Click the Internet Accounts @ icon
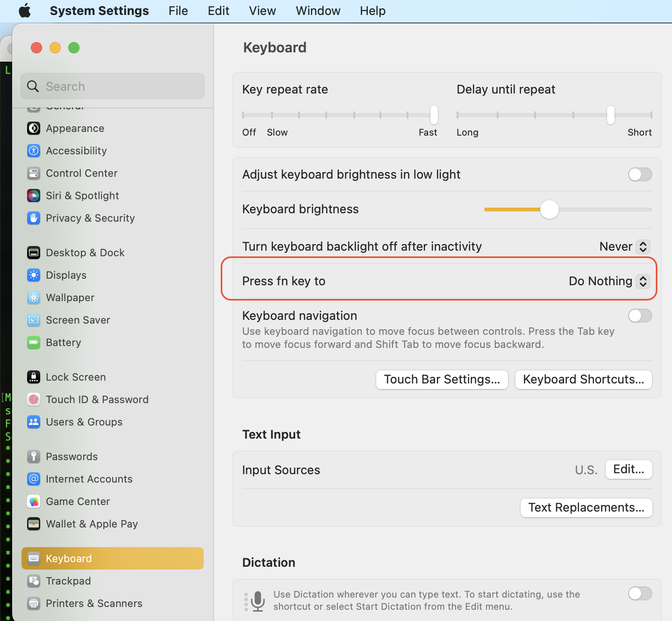The image size is (672, 621). pyautogui.click(x=34, y=479)
